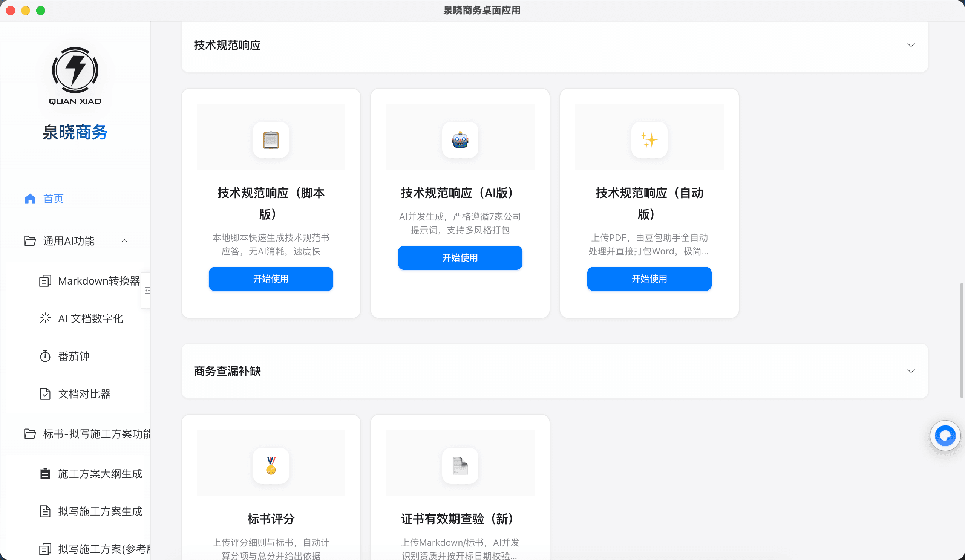
Task: Click the Markdown转换器 document icon
Action: tap(45, 281)
